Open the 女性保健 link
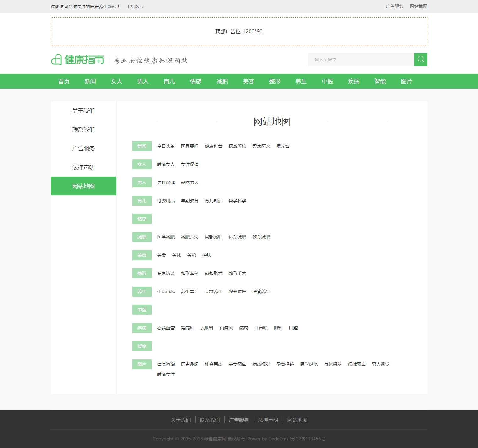 click(x=190, y=164)
